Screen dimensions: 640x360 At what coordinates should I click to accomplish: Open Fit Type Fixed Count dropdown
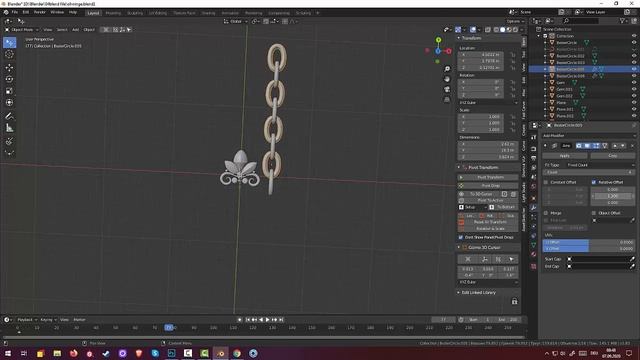click(601, 165)
